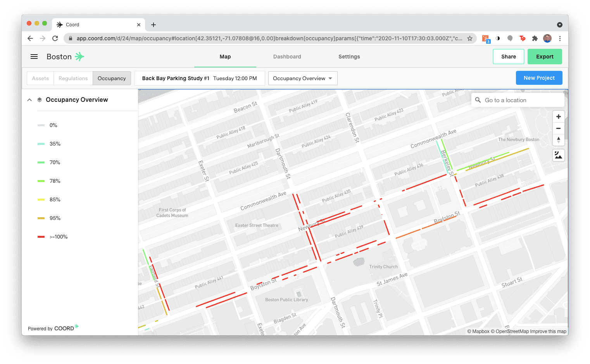This screenshot has width=590, height=364.
Task: Click the Coord arrow logo beside Boston
Action: pos(79,57)
